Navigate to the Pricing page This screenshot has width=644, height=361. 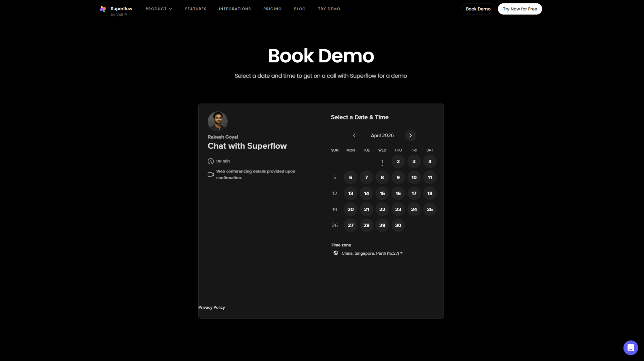click(x=272, y=9)
